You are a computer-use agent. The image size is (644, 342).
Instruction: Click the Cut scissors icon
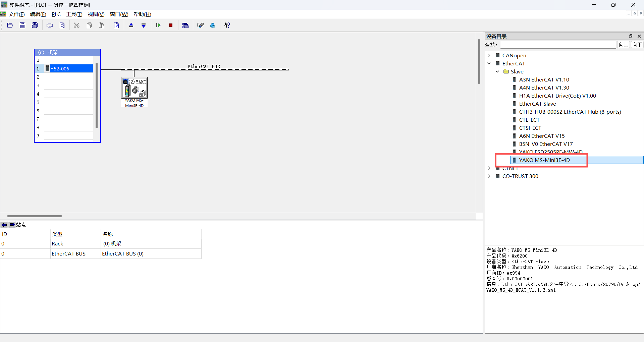coord(76,25)
